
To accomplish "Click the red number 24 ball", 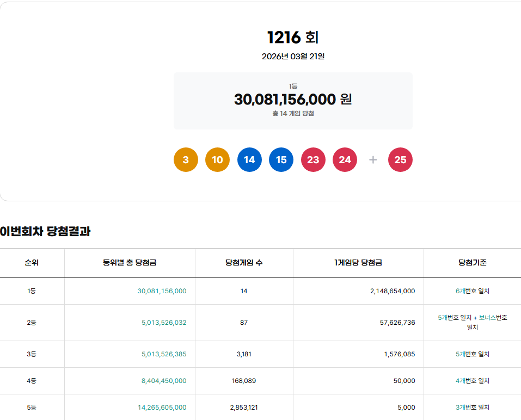I will [345, 160].
